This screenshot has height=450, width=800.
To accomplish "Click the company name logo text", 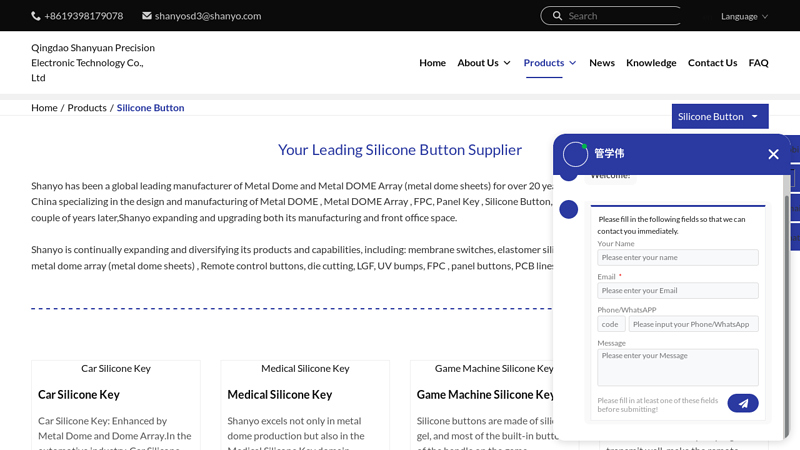I will (93, 63).
